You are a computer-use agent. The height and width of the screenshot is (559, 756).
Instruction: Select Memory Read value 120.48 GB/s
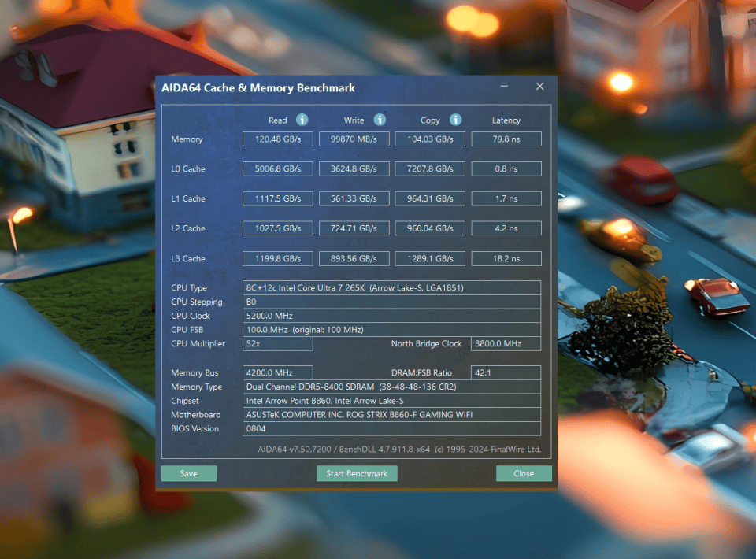click(x=278, y=139)
